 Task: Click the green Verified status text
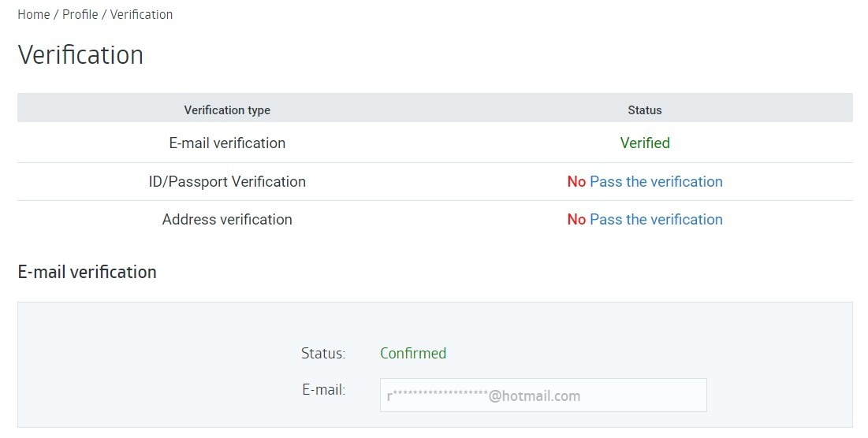pos(644,143)
